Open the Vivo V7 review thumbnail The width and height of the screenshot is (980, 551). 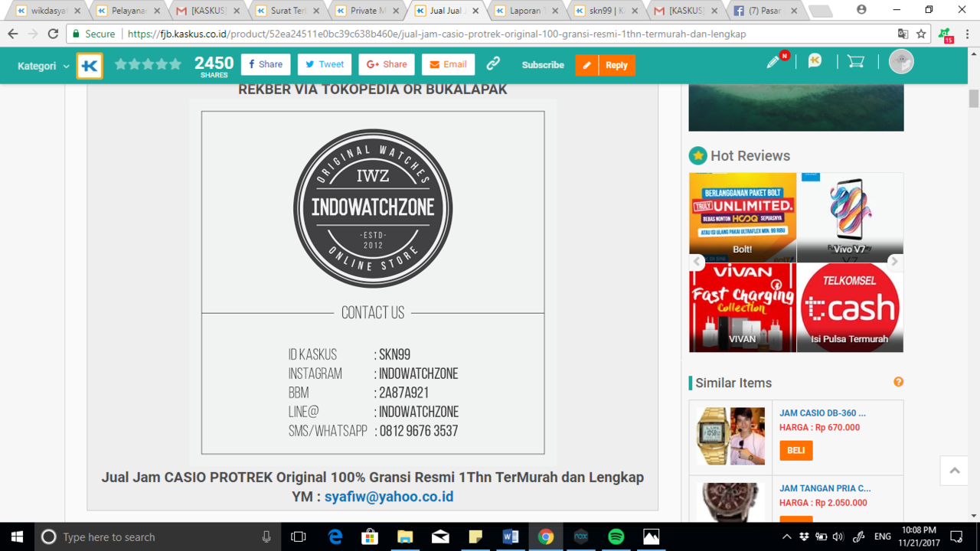click(850, 217)
